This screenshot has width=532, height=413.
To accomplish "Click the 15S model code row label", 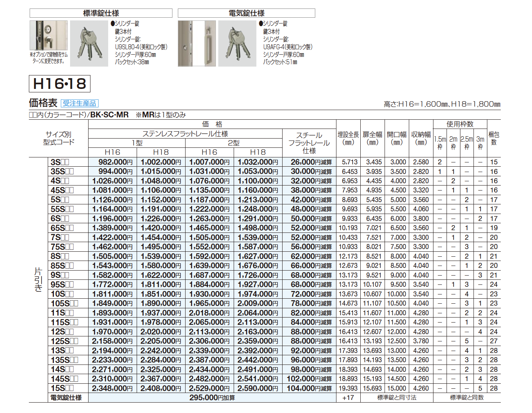I will coord(62,388).
